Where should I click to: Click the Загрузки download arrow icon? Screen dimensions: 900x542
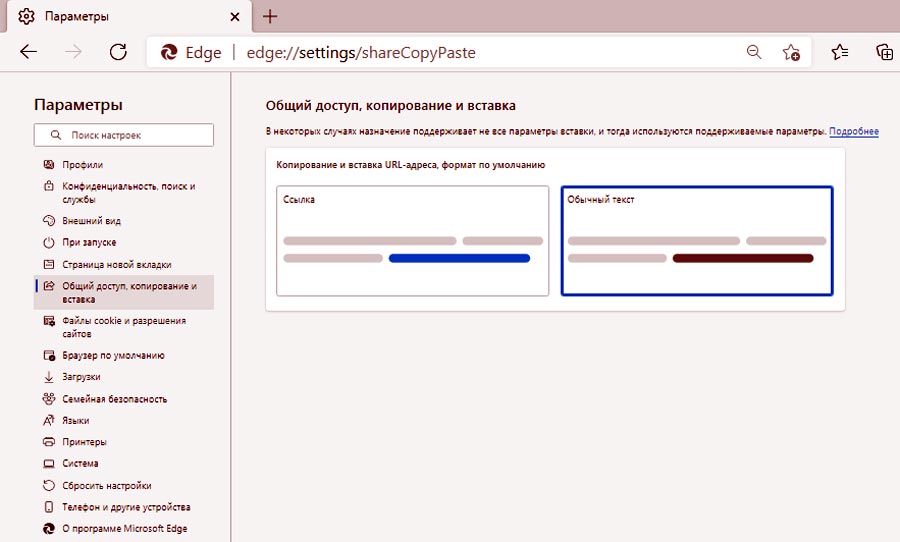click(x=49, y=377)
